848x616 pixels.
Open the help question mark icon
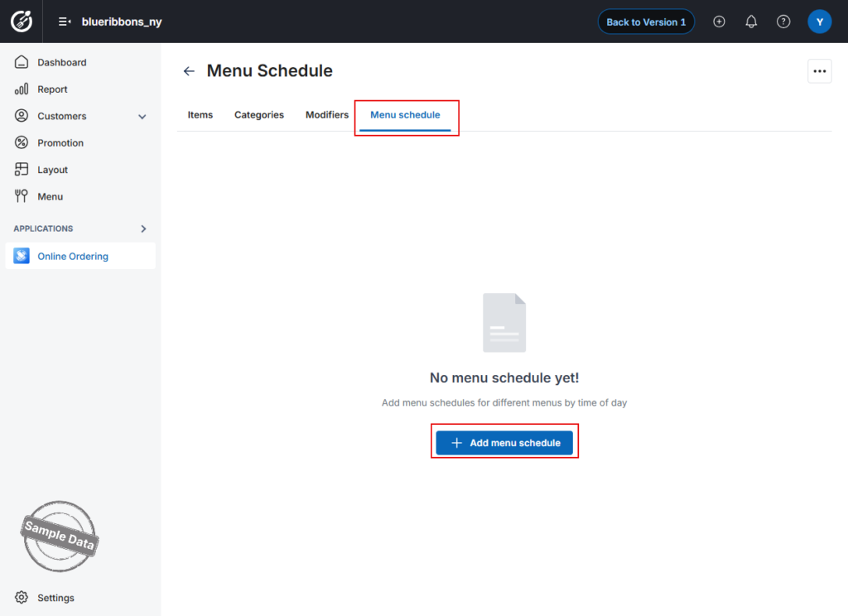click(x=783, y=22)
